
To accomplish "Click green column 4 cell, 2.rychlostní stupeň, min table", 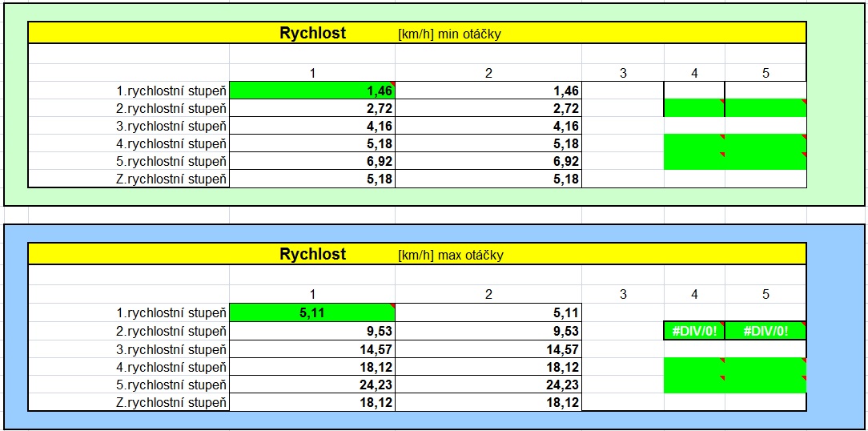I will point(694,108).
